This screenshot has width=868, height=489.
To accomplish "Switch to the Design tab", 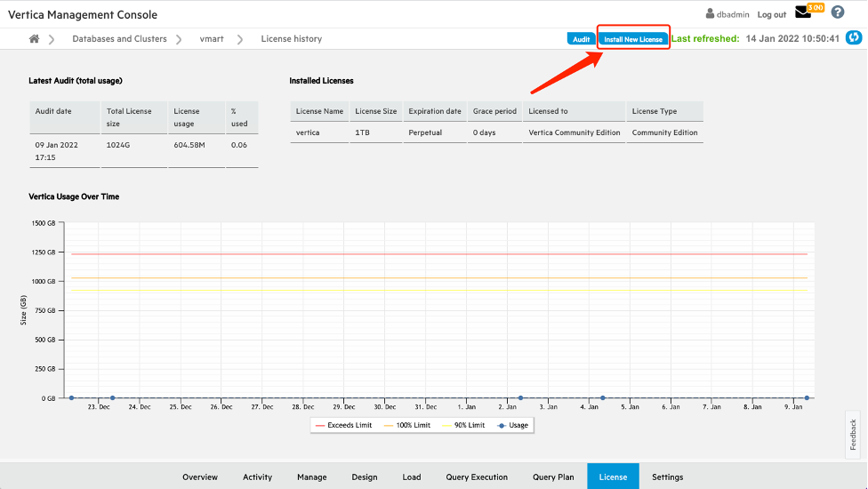I will [x=365, y=477].
